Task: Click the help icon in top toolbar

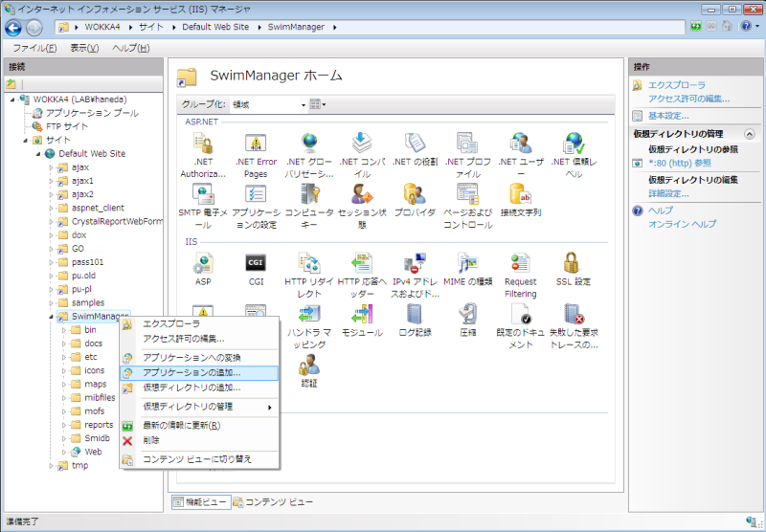Action: pyautogui.click(x=746, y=27)
